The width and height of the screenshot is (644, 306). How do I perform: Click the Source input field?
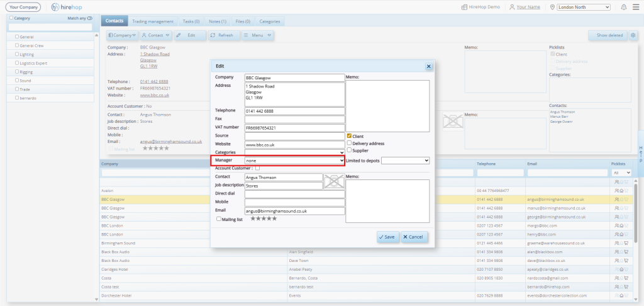294,136
